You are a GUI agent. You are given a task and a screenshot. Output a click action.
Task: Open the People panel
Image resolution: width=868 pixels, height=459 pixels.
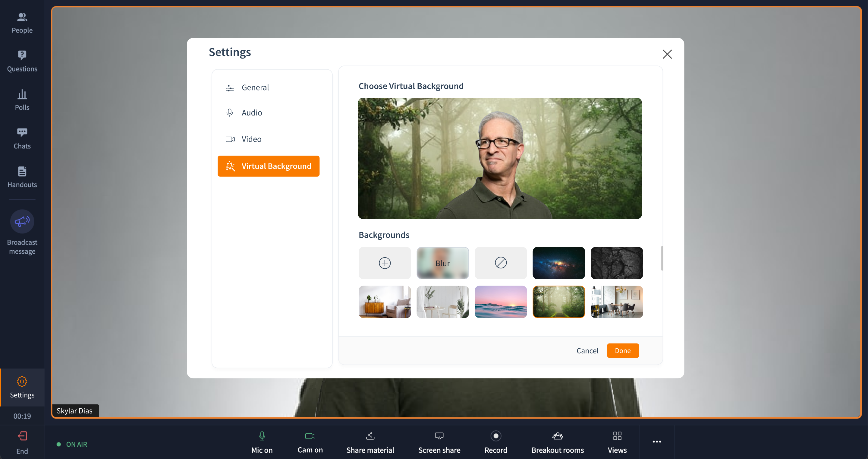pyautogui.click(x=22, y=23)
